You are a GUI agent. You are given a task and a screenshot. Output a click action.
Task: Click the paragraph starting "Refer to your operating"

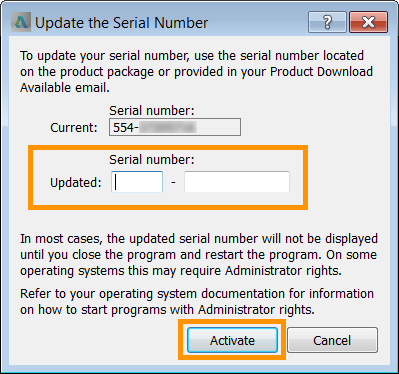(197, 302)
